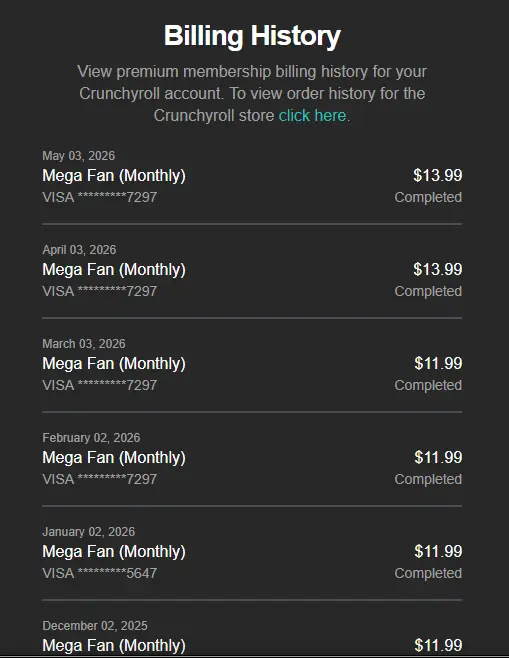Screen dimensions: 509x658
Task: Click Mega Fan (Monthly) for April 2026
Action: tap(114, 269)
